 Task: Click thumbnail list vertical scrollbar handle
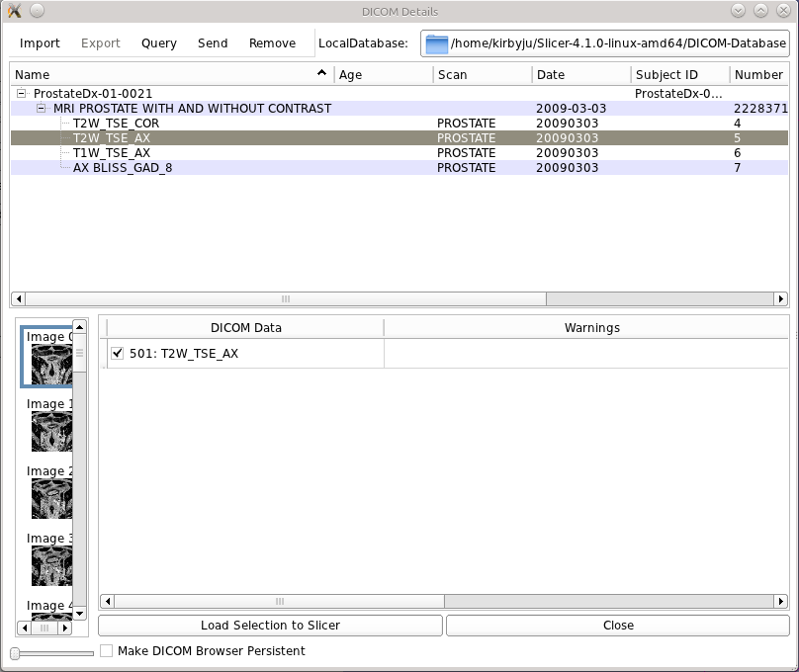pyautogui.click(x=79, y=353)
